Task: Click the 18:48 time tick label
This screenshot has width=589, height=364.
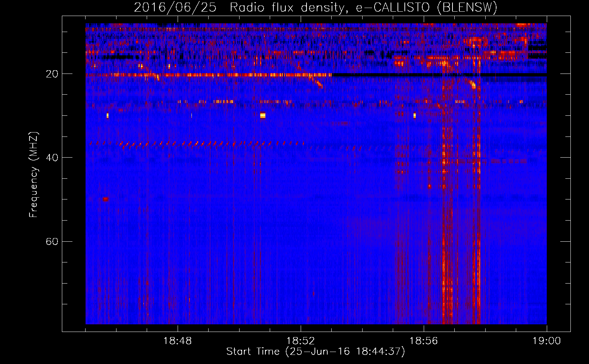Action: click(178, 341)
